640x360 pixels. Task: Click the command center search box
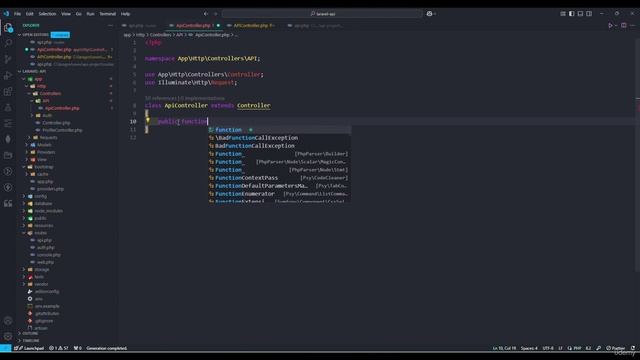click(322, 13)
